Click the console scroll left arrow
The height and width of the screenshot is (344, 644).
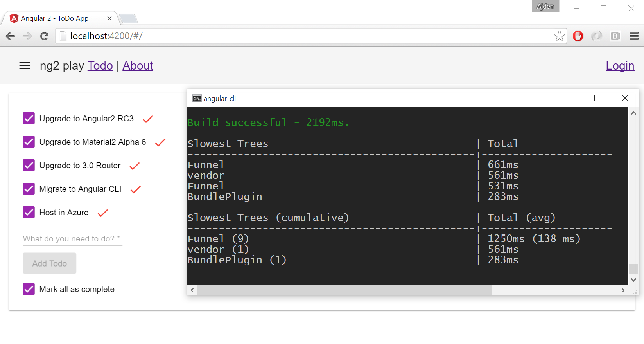[192, 290]
